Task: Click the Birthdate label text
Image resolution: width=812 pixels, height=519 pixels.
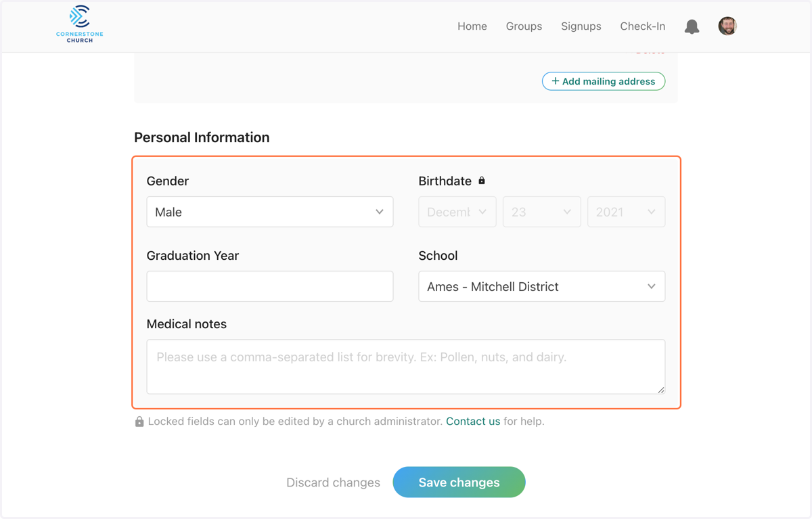Action: tap(445, 181)
